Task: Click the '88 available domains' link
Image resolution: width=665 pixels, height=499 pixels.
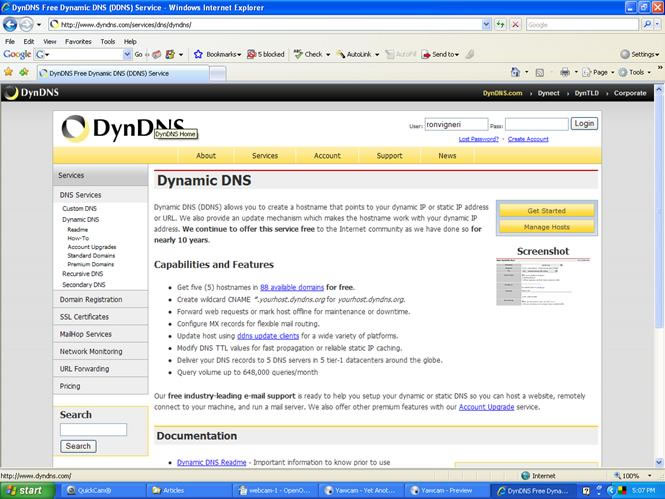Action: coord(292,287)
